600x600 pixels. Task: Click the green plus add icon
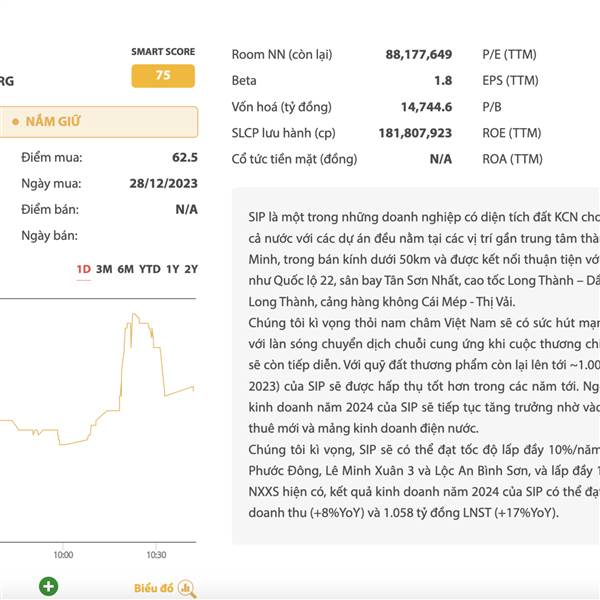49,586
